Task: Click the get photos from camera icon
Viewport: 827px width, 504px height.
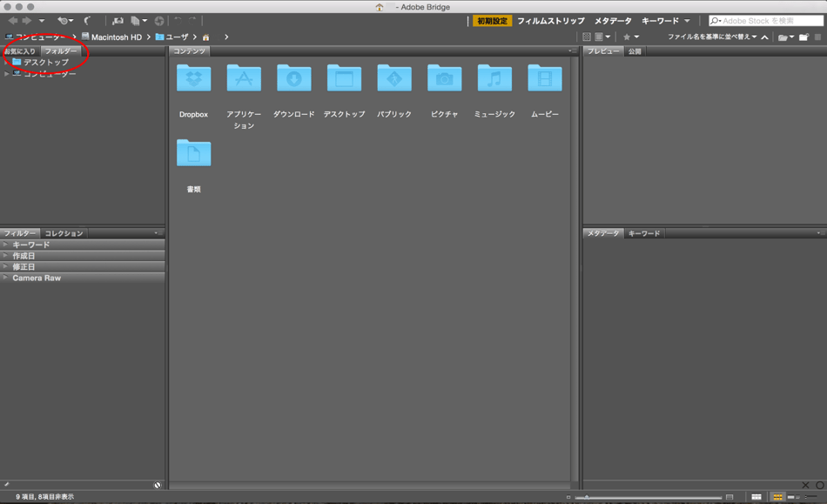Action: click(x=118, y=21)
